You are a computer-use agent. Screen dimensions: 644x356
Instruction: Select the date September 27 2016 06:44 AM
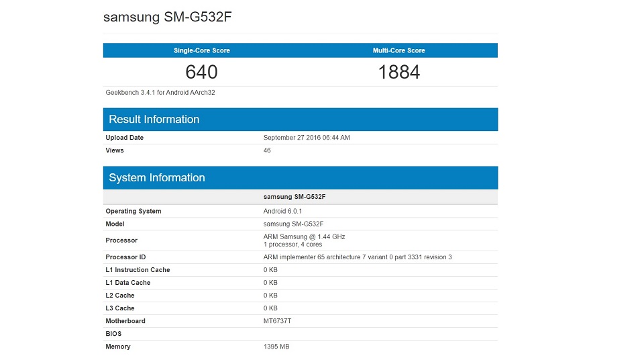click(x=307, y=138)
